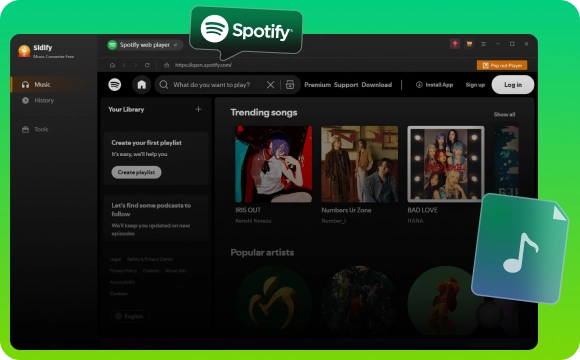
Task: Click the Log in button
Action: point(513,85)
